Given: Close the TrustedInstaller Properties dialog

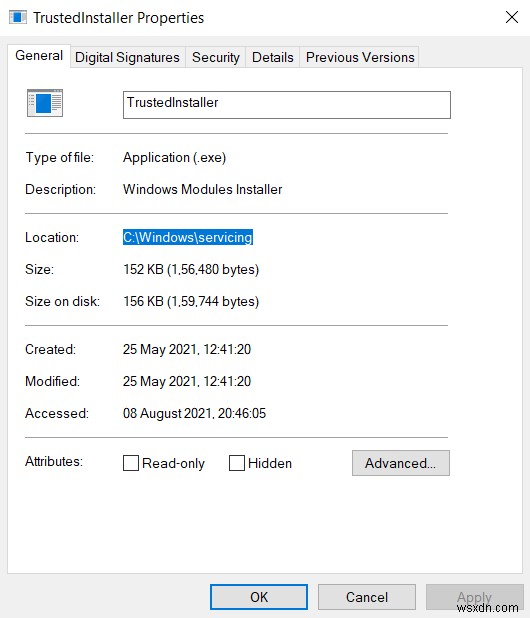Looking at the screenshot, I should [x=511, y=17].
